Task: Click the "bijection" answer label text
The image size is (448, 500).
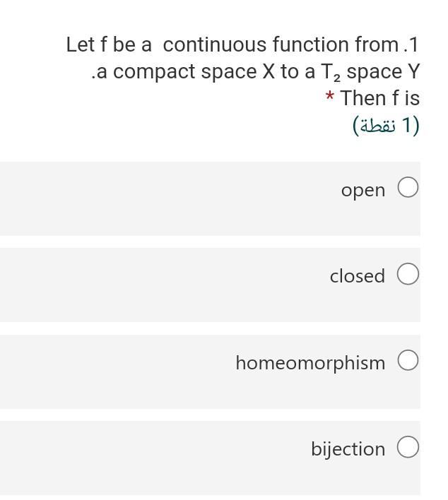Action: pos(348,449)
